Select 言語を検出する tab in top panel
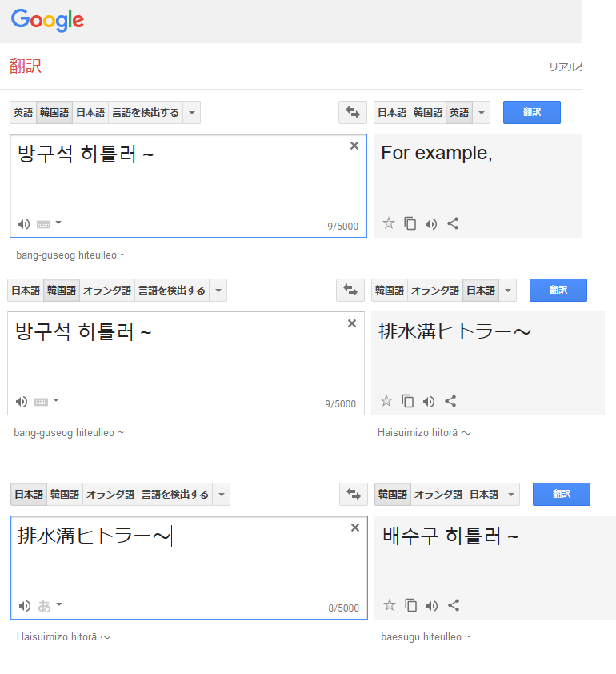 (146, 113)
